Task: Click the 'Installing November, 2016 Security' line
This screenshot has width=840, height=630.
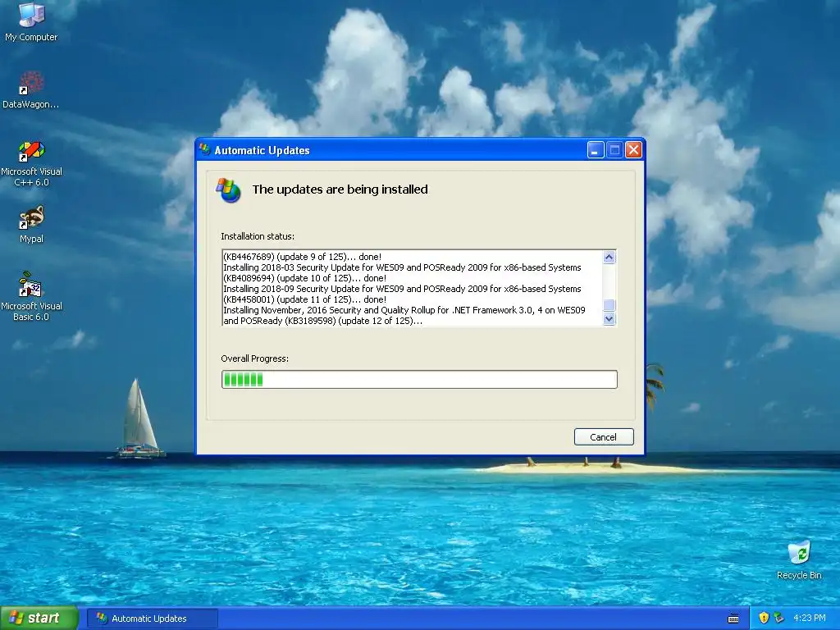Action: (x=404, y=310)
